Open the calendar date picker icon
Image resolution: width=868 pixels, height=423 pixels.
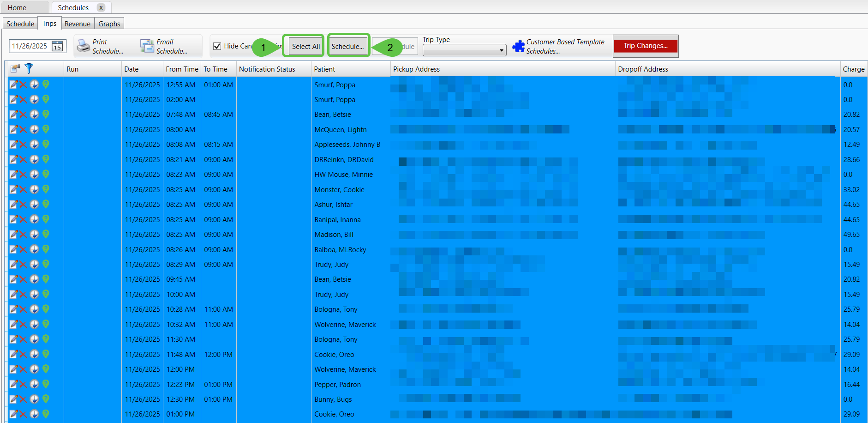pos(57,46)
